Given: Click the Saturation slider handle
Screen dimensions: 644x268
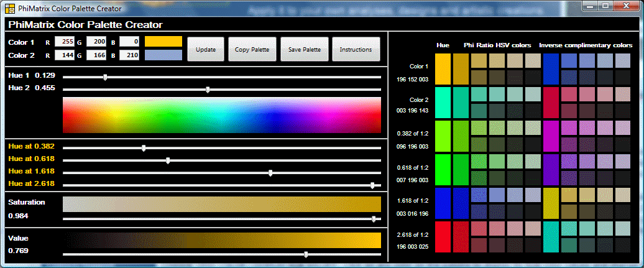Looking at the screenshot, I should coord(374,219).
